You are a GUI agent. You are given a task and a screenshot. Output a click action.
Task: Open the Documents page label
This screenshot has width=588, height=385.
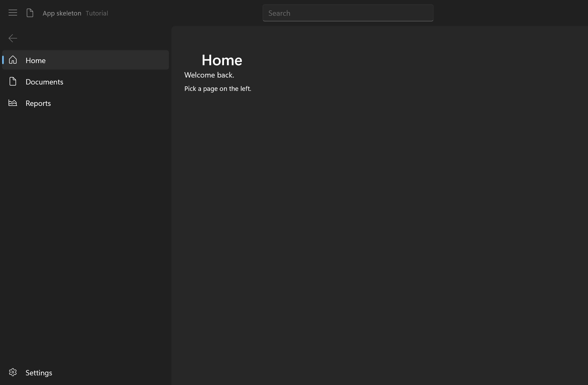[44, 82]
